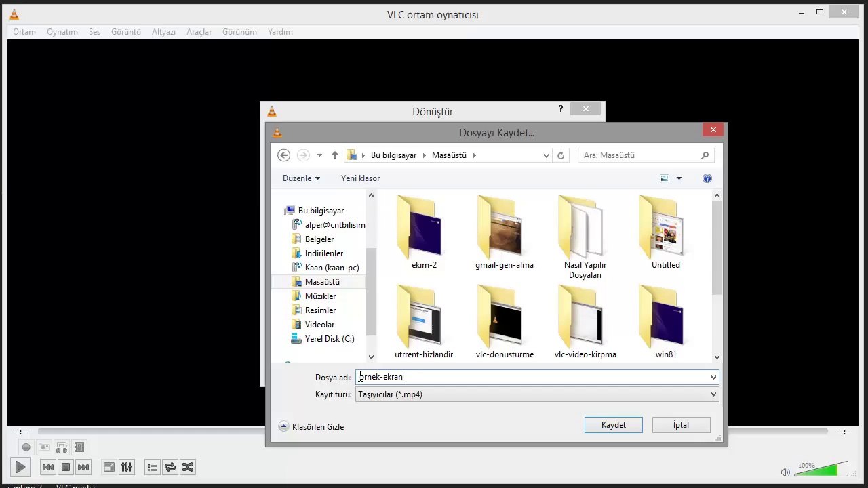Click the Kaydet button
Viewport: 868px width, 488px height.
(x=614, y=425)
